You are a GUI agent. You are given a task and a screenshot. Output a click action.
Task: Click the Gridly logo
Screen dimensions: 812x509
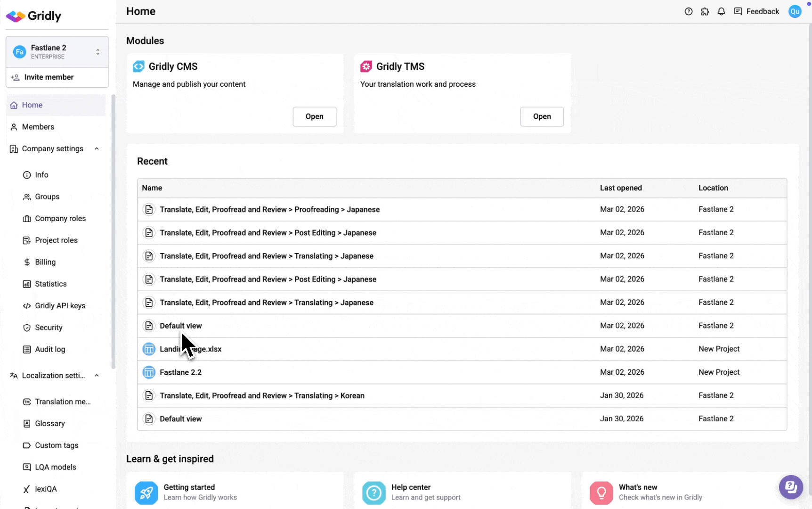(34, 16)
